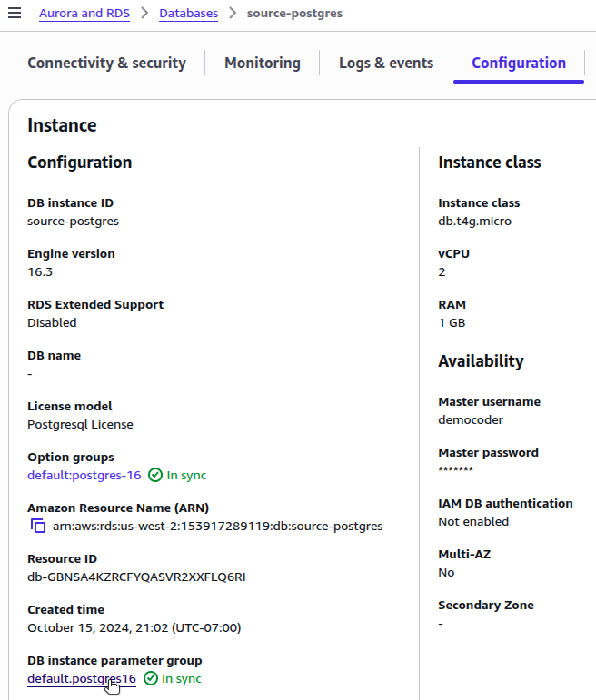Screen dimensions: 596x700
Task: Open the Monitoring tab
Action: click(x=262, y=63)
